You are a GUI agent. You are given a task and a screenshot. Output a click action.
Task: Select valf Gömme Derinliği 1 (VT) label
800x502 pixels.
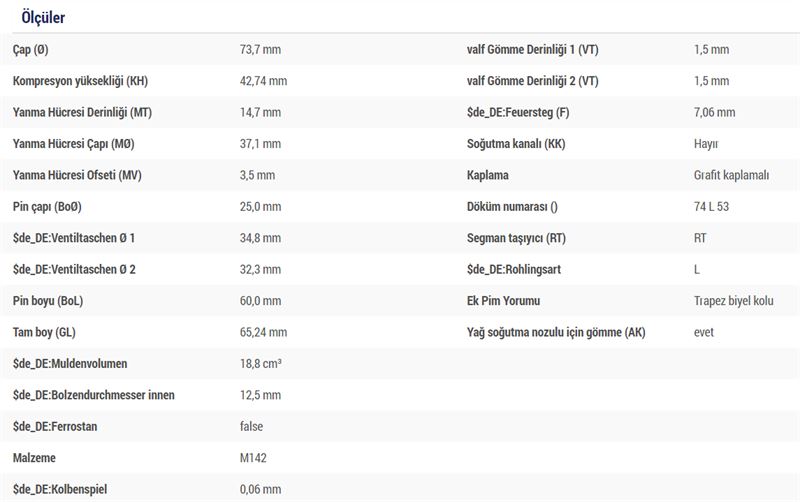click(532, 49)
